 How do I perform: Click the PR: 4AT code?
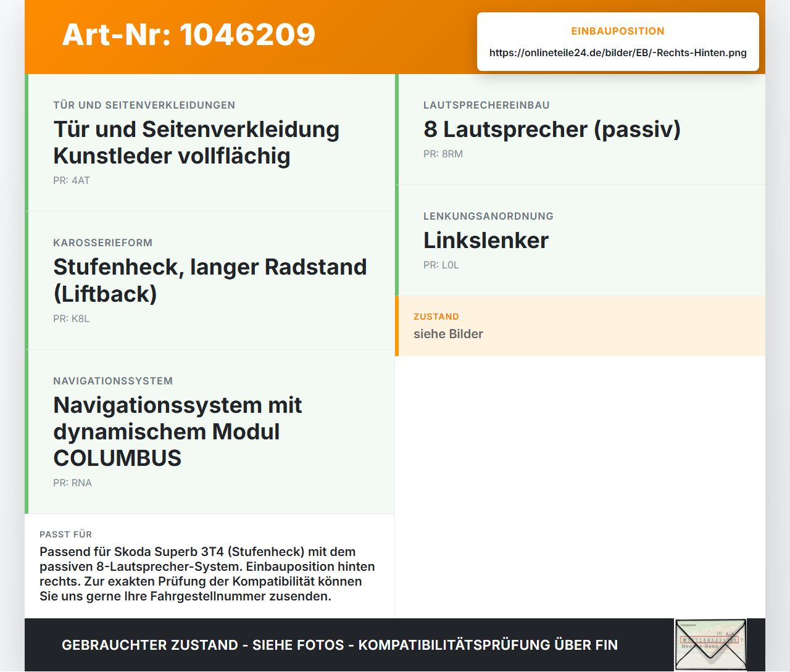pos(72,180)
